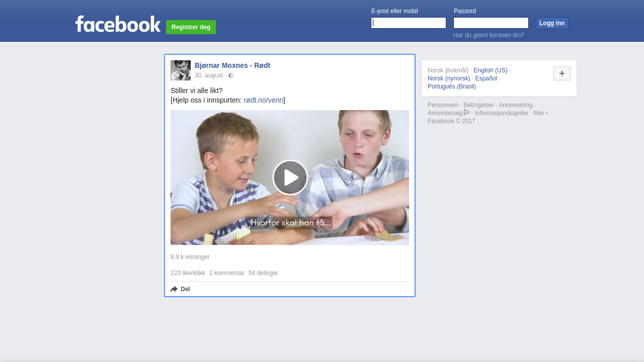Click 223 likerklikk count
644x362 pixels.
tap(188, 273)
